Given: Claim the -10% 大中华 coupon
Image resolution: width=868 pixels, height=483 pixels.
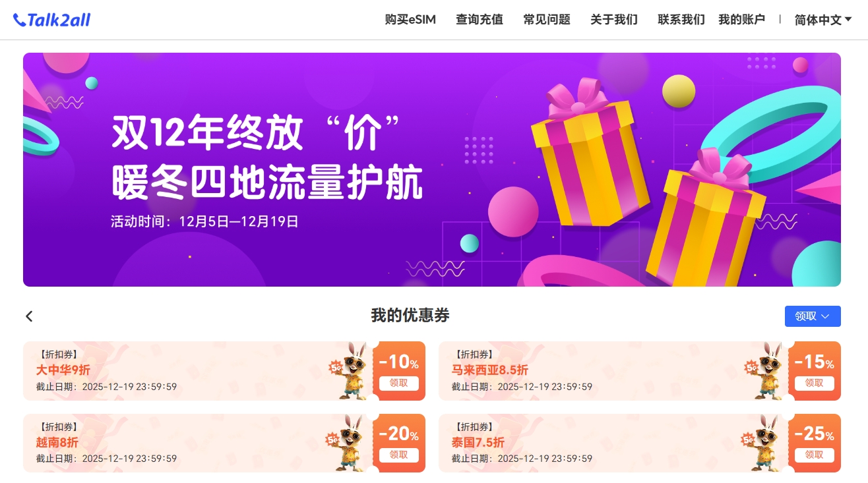Looking at the screenshot, I should click(399, 383).
